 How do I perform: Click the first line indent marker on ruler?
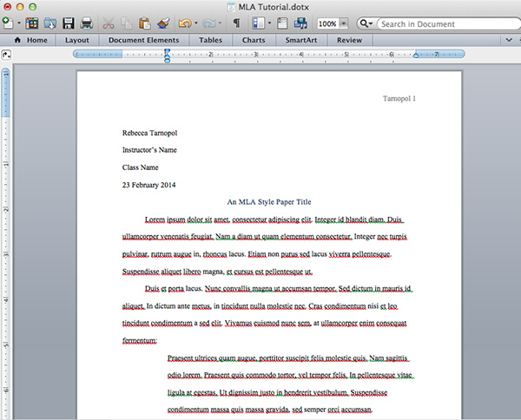point(167,51)
